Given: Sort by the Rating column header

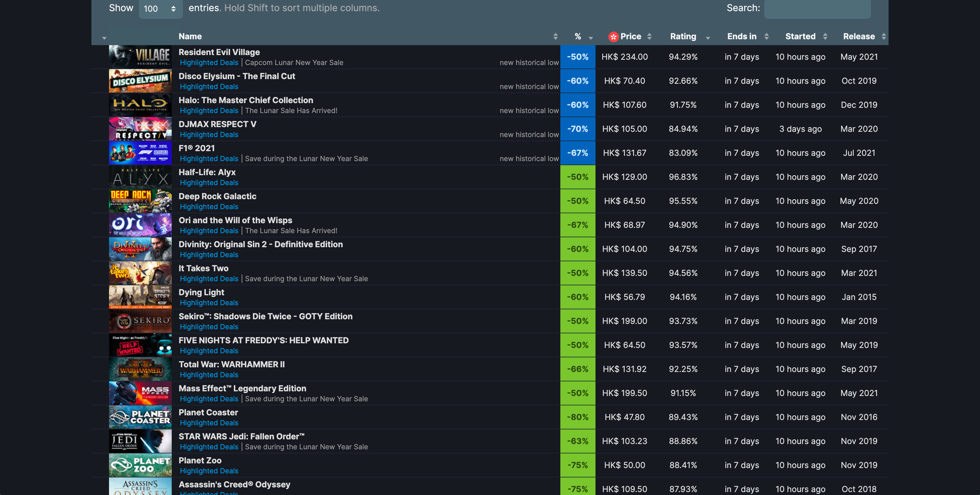Looking at the screenshot, I should 683,37.
